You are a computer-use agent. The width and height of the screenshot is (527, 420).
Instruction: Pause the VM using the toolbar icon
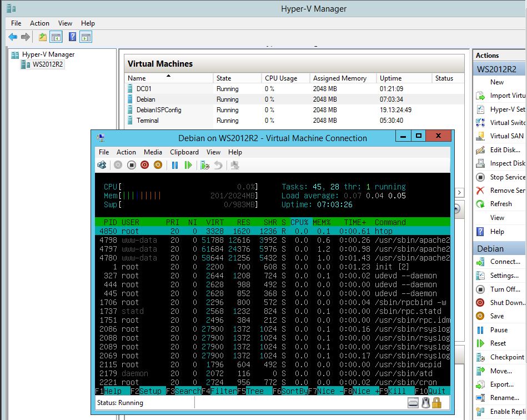pyautogui.click(x=175, y=165)
